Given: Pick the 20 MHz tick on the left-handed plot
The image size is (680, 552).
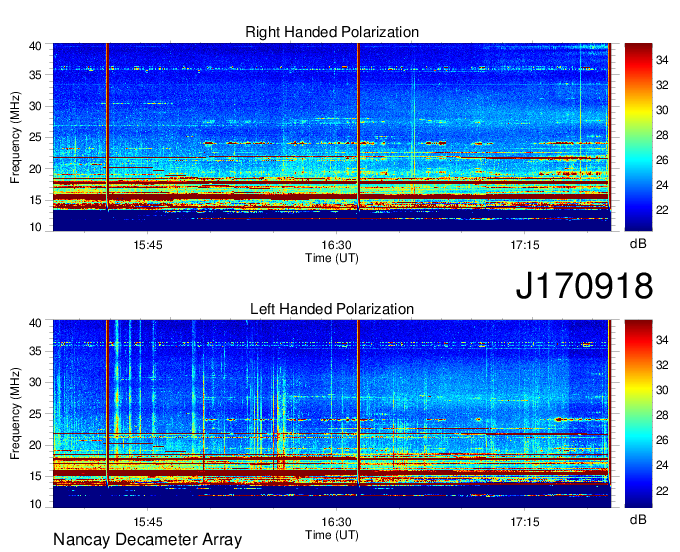Looking at the screenshot, I should [x=35, y=445].
